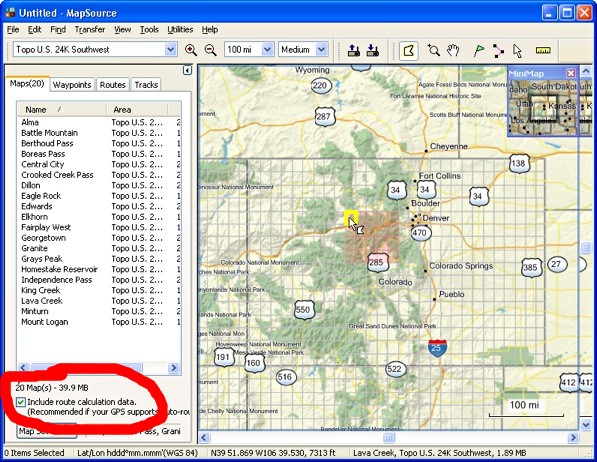The height and width of the screenshot is (462, 597).
Task: Select Georgetown map row
Action: coord(99,238)
